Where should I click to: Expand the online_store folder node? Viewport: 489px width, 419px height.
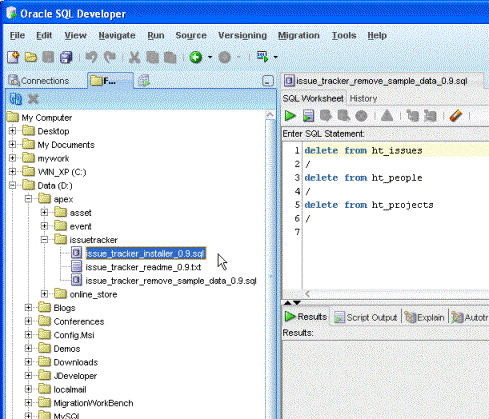click(x=44, y=294)
